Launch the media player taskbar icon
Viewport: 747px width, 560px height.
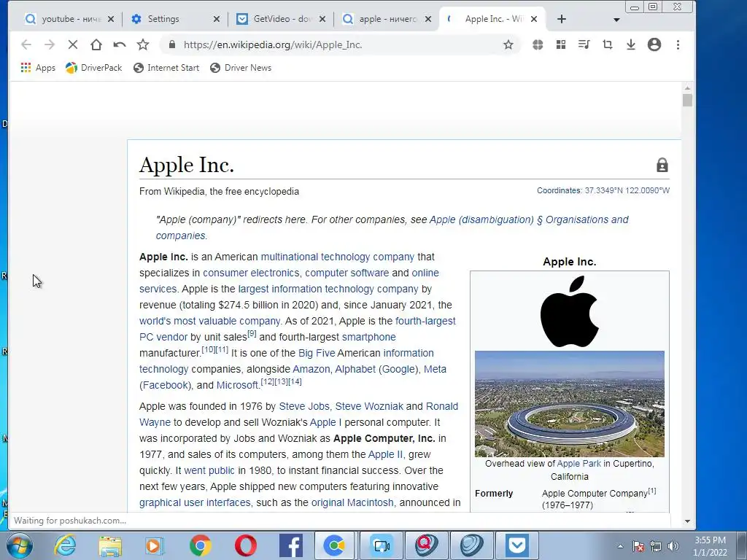tap(155, 545)
